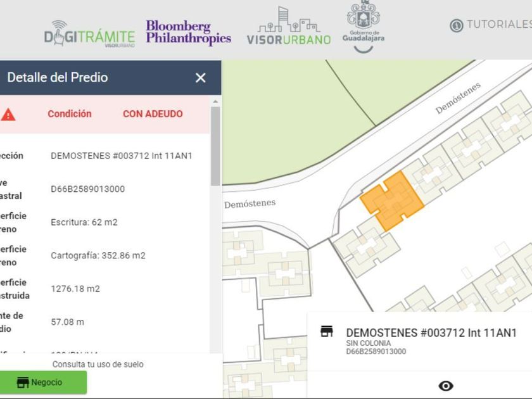Image resolution: width=532 pixels, height=399 pixels.
Task: Open the Tutoriales link
Action: pos(498,25)
